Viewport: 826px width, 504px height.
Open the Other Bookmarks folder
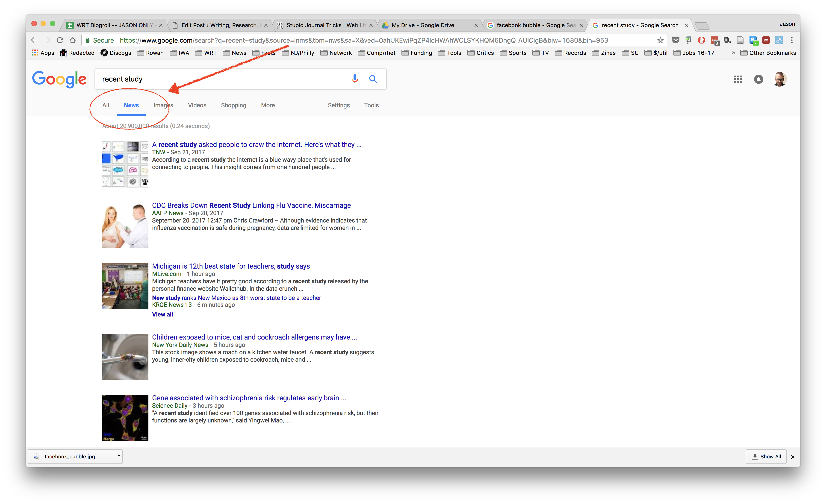(768, 53)
